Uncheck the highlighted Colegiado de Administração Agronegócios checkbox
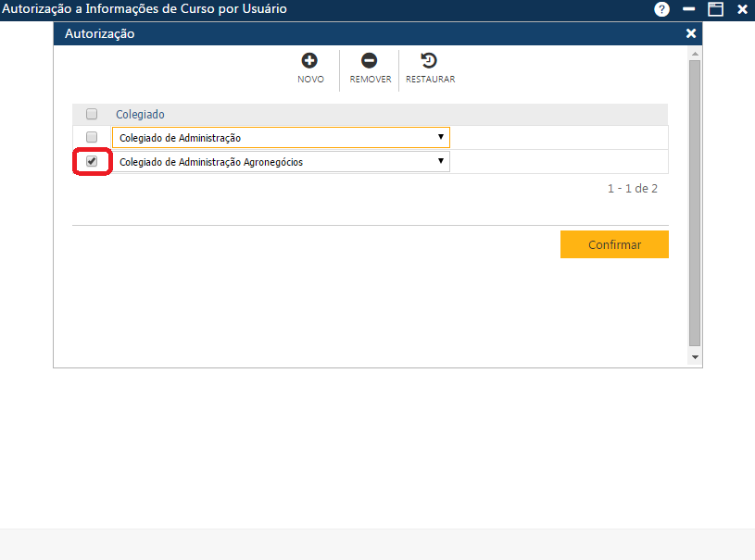The width and height of the screenshot is (755, 560). pyautogui.click(x=90, y=160)
